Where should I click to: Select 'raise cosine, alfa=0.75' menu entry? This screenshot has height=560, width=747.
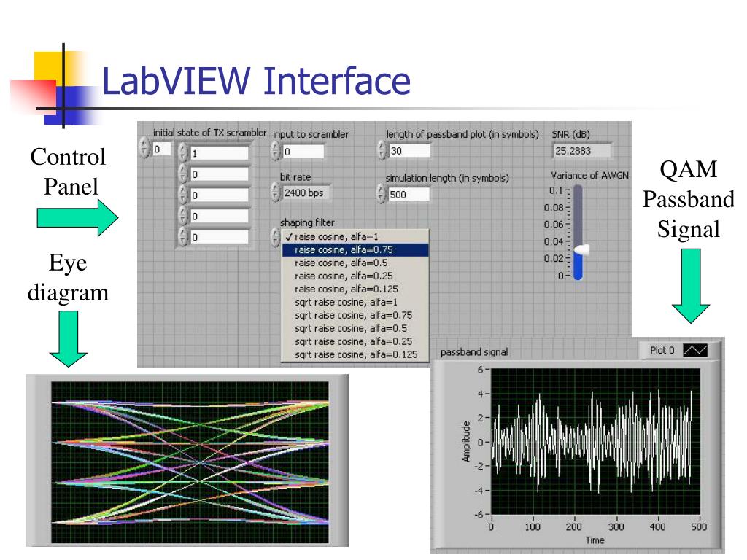point(355,249)
